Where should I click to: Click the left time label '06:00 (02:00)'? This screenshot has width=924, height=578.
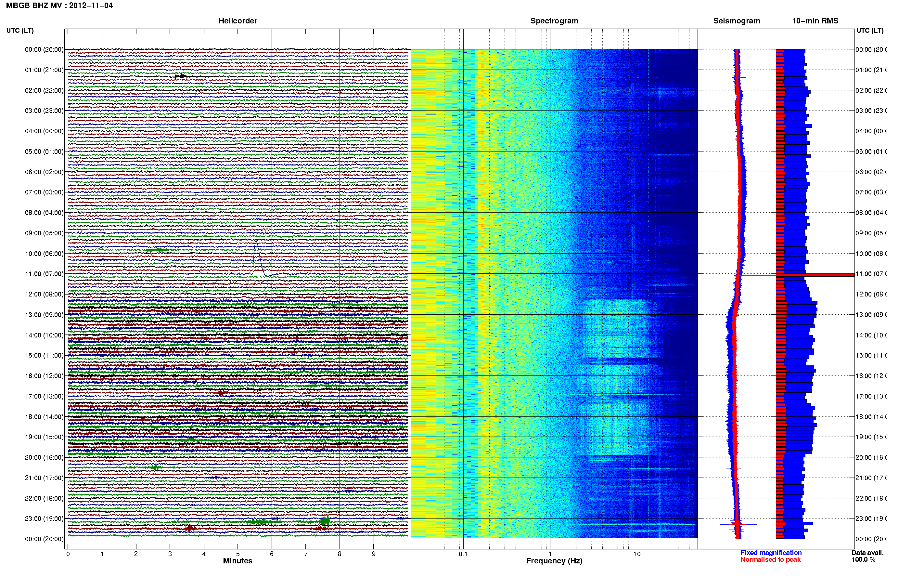[44, 172]
